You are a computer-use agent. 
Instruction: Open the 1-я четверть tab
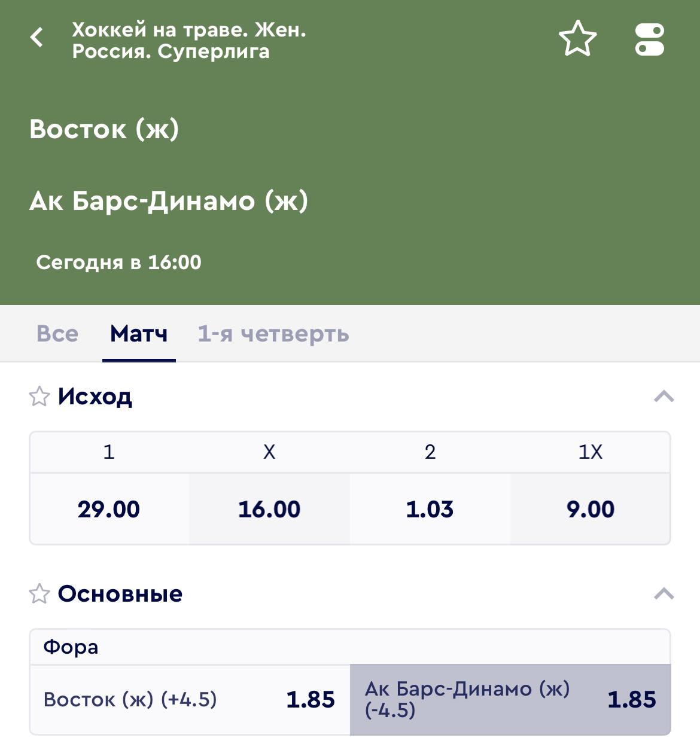pyautogui.click(x=273, y=334)
